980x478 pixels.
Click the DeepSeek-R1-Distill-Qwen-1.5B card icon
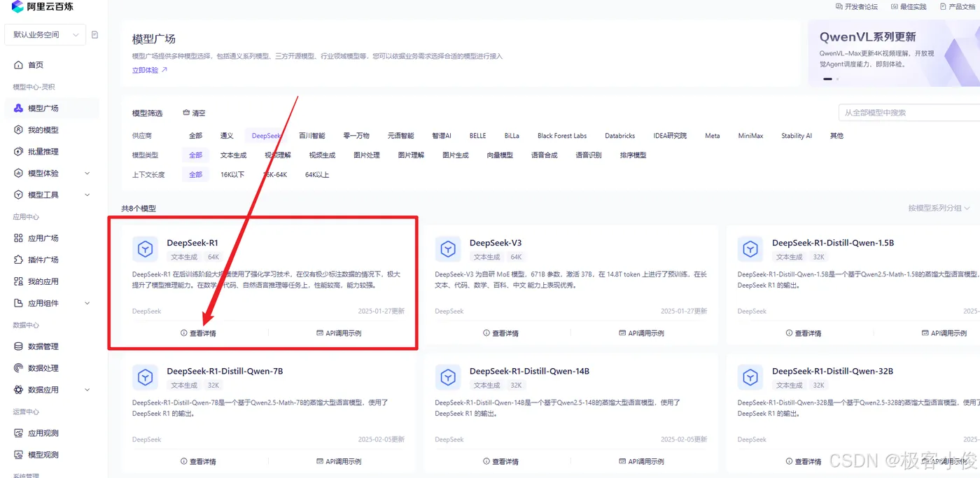[x=750, y=248]
